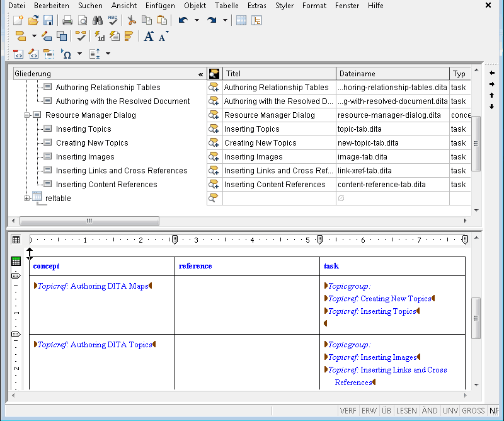
Task: Expand the reltable tree node
Action: pyautogui.click(x=27, y=199)
